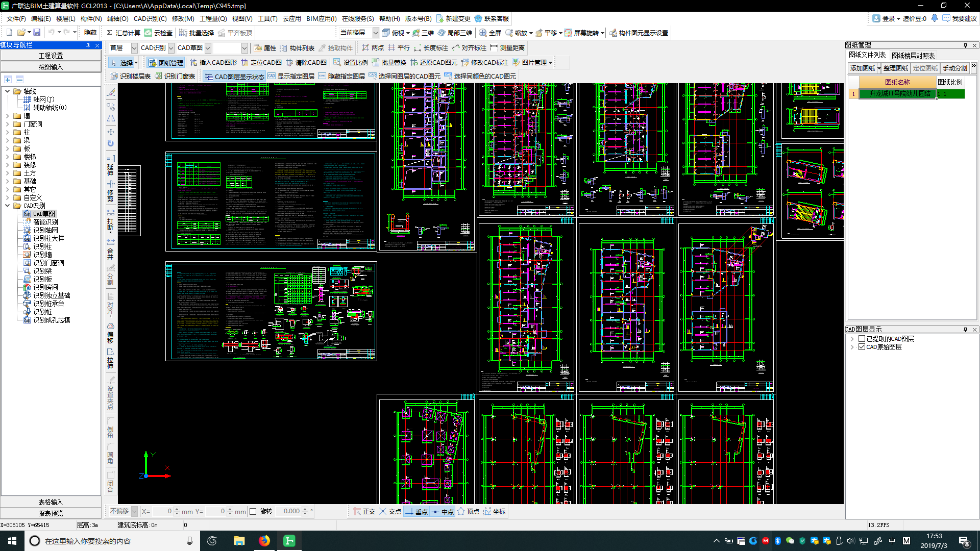Click 手动分割 button
This screenshot has height=551, width=980.
954,68
